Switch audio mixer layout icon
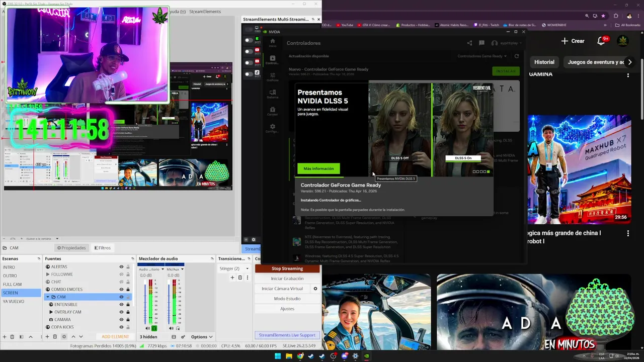Image resolution: width=644 pixels, height=362 pixels. pyautogui.click(x=174, y=337)
